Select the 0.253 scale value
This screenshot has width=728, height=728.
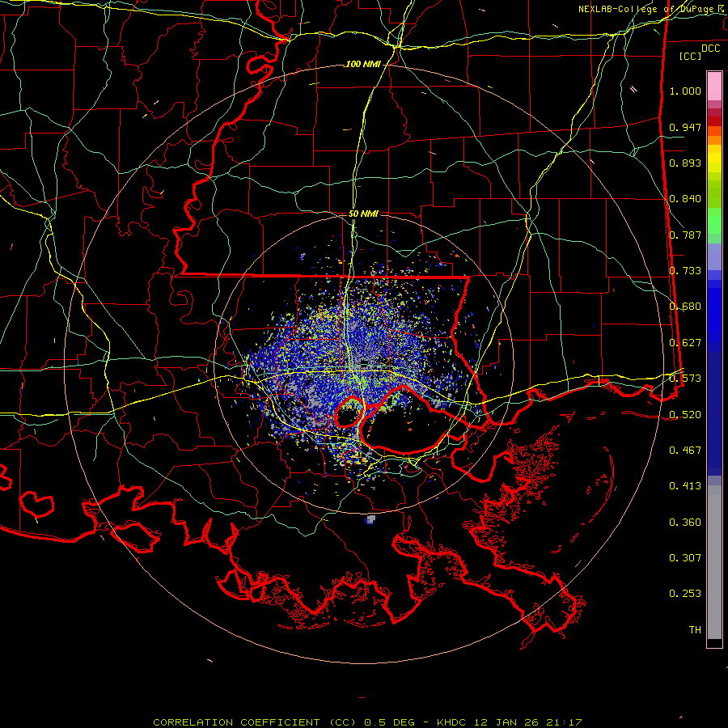(685, 594)
